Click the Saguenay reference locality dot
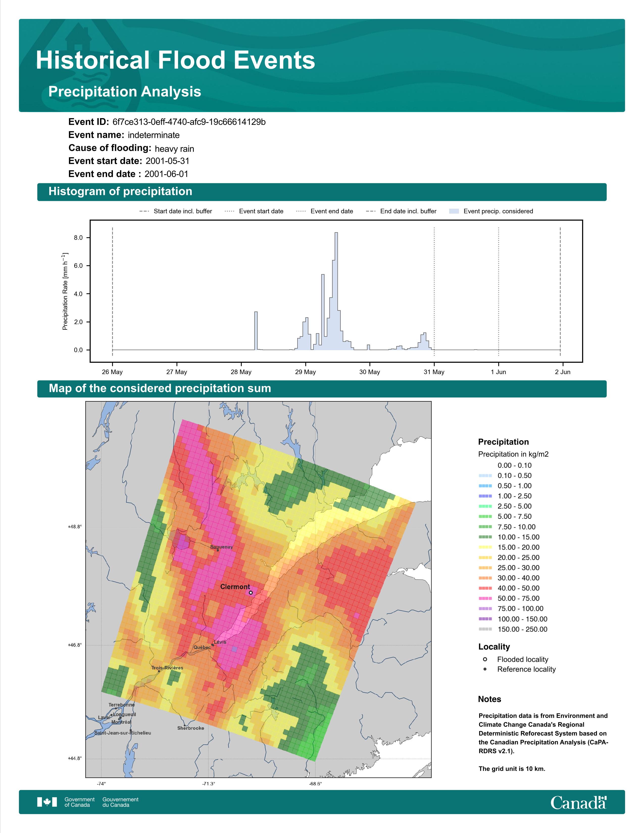 pos(218,550)
